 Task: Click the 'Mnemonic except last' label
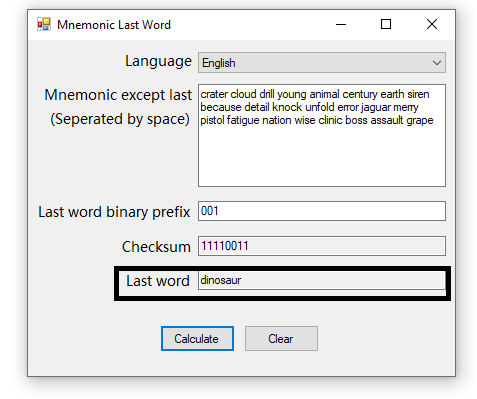click(x=118, y=95)
